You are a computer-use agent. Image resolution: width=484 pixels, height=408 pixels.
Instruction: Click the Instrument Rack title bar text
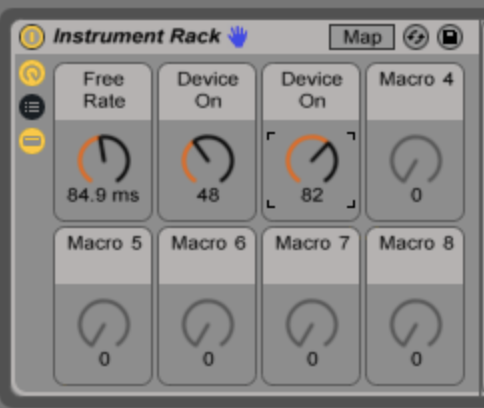click(137, 36)
